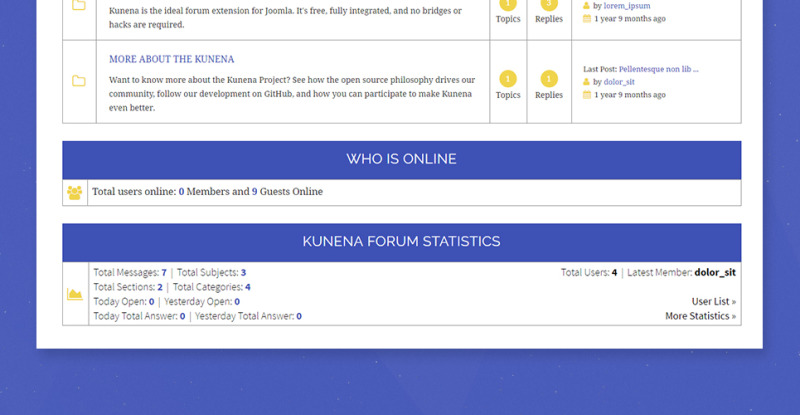Click Yesterday Open value 0

(237, 302)
